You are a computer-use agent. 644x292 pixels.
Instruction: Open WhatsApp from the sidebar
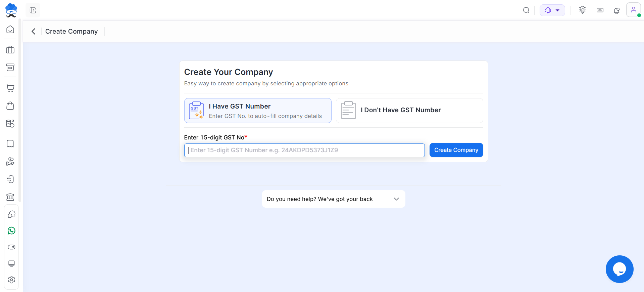pyautogui.click(x=11, y=231)
